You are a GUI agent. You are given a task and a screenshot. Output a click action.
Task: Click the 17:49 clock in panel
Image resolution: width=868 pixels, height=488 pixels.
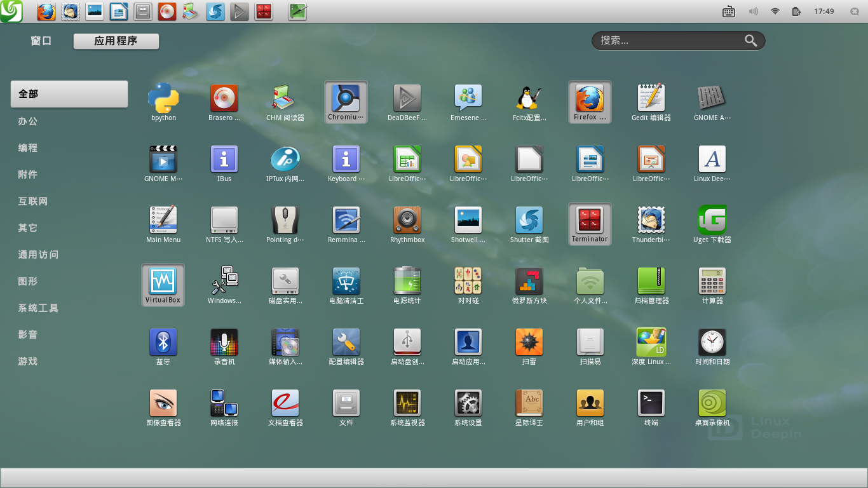[824, 11]
